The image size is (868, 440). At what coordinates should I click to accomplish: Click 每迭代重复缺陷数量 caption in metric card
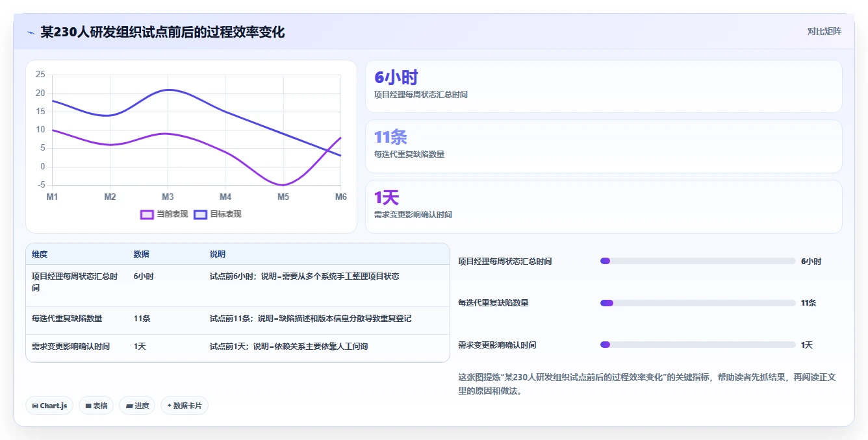point(409,154)
